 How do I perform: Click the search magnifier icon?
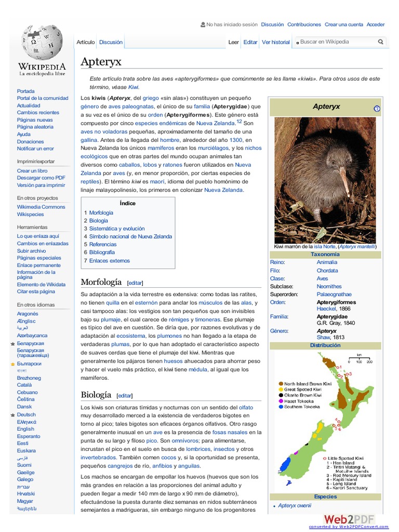pyautogui.click(x=381, y=42)
